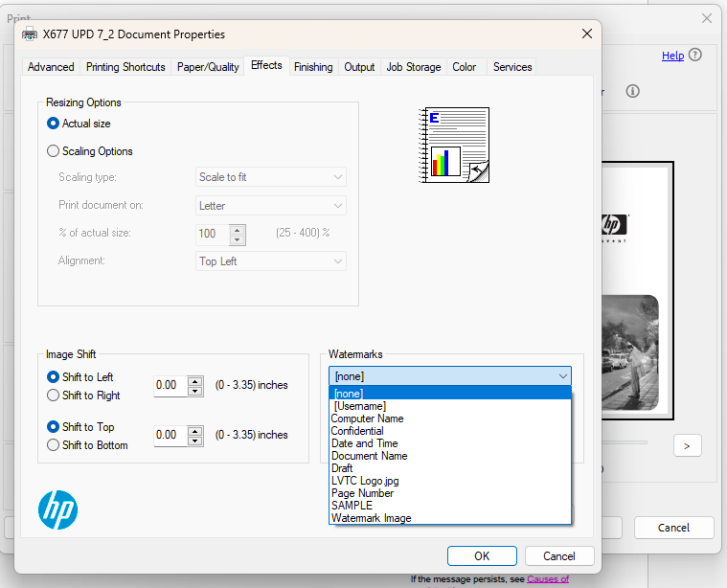Click Cancel in the Document Properties dialog

click(x=559, y=556)
